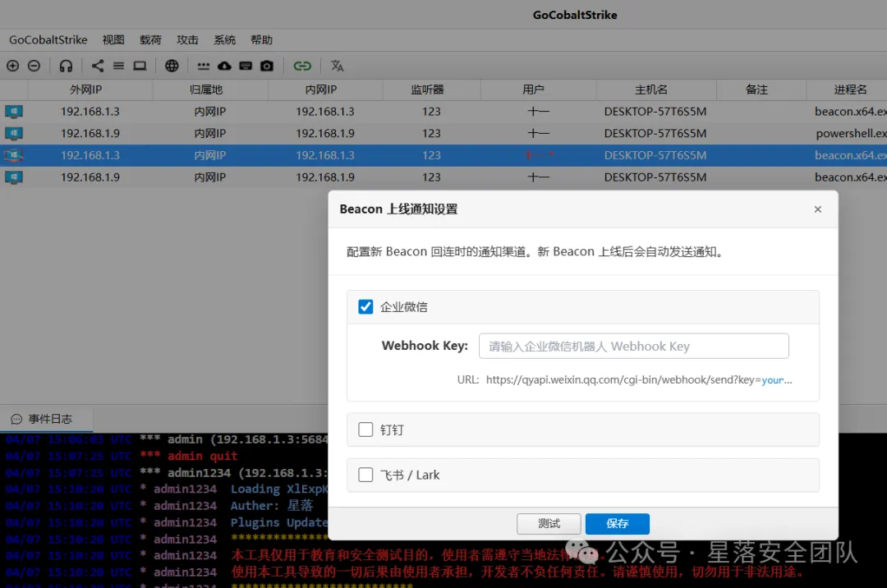Click the plus circle connect icon in toolbar
The height and width of the screenshot is (588, 887).
[x=12, y=66]
